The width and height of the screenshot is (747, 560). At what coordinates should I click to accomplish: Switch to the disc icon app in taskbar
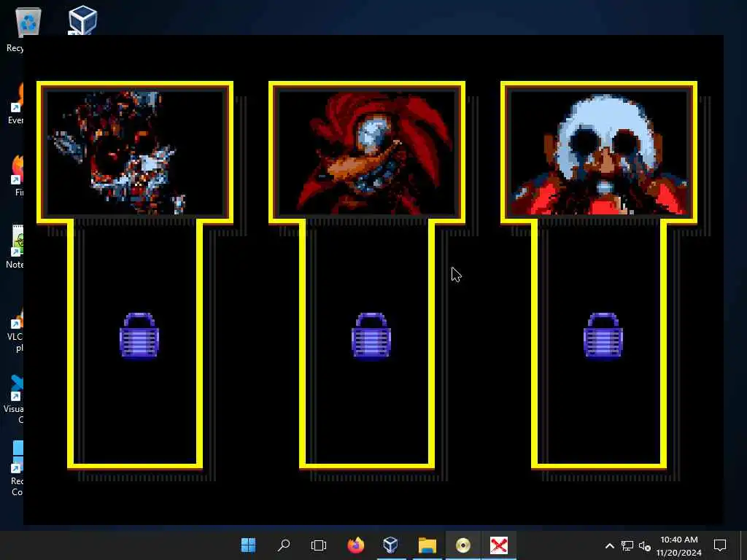coord(462,545)
